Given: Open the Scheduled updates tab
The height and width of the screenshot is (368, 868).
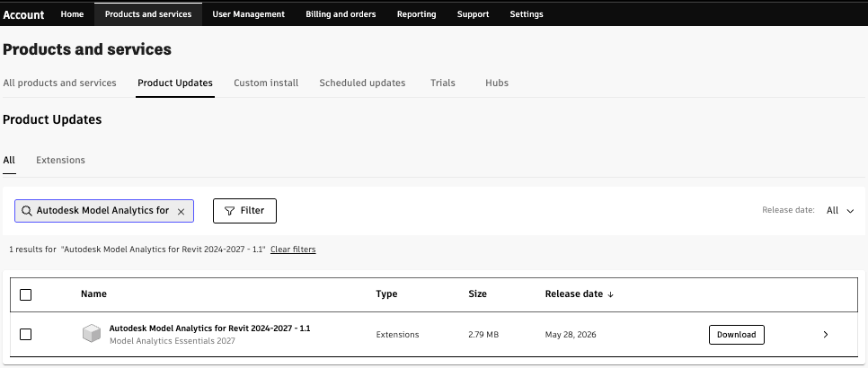Looking at the screenshot, I should coord(362,83).
